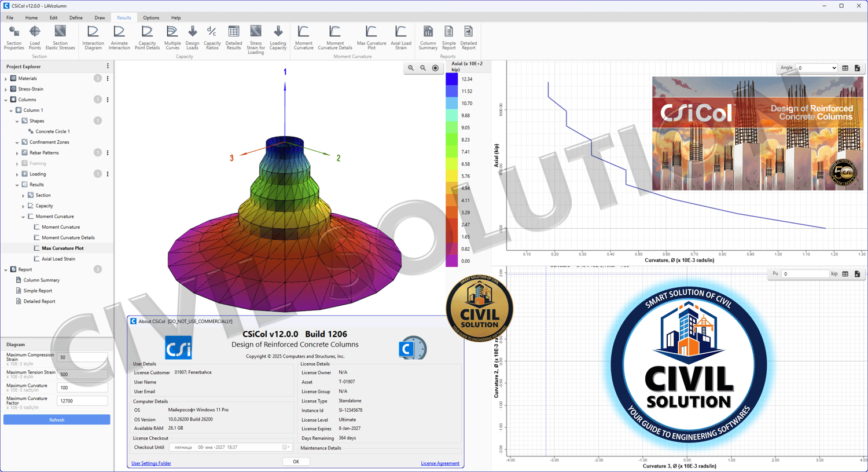Collapse the Column 1 node

[11, 111]
